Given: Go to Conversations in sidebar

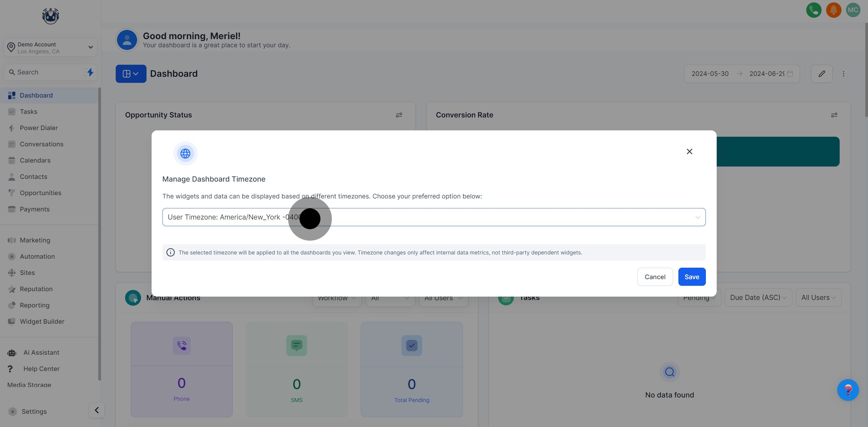Looking at the screenshot, I should [42, 144].
